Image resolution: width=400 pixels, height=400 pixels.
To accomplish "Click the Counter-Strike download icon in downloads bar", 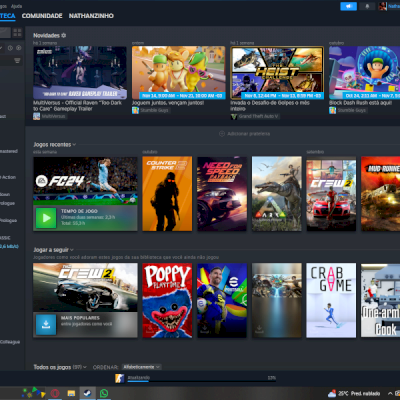I will [120, 378].
